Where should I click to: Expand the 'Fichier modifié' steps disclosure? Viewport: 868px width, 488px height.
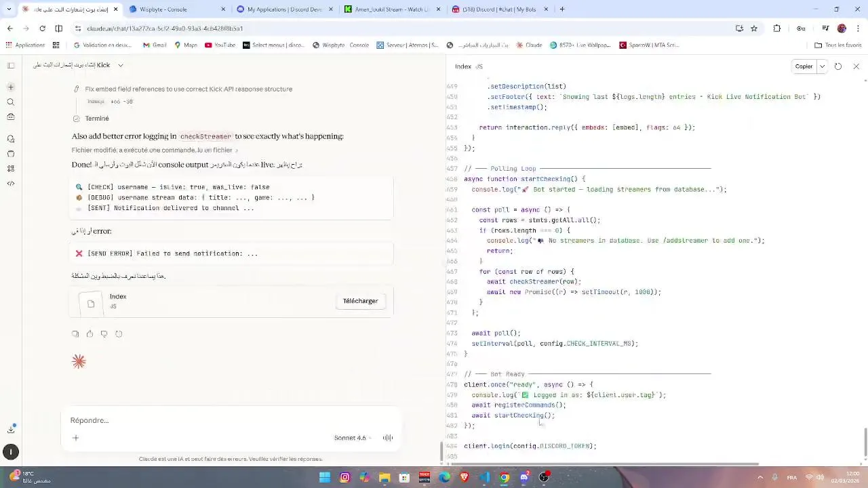click(155, 150)
